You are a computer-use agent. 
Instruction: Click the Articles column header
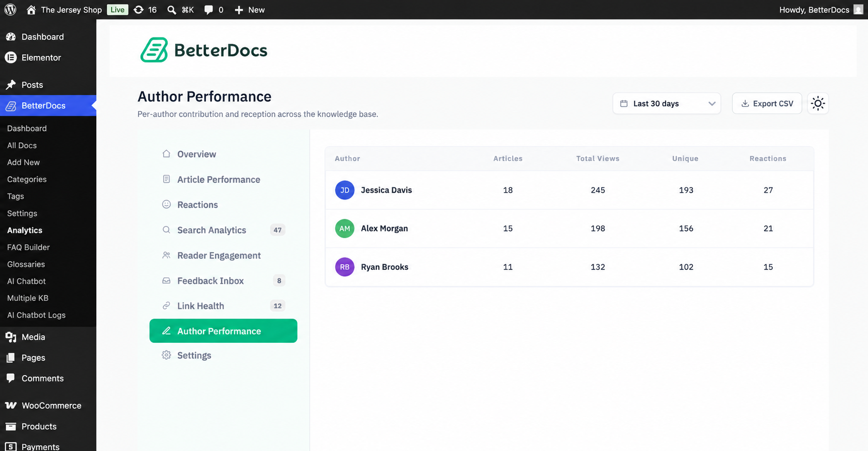[x=508, y=159]
